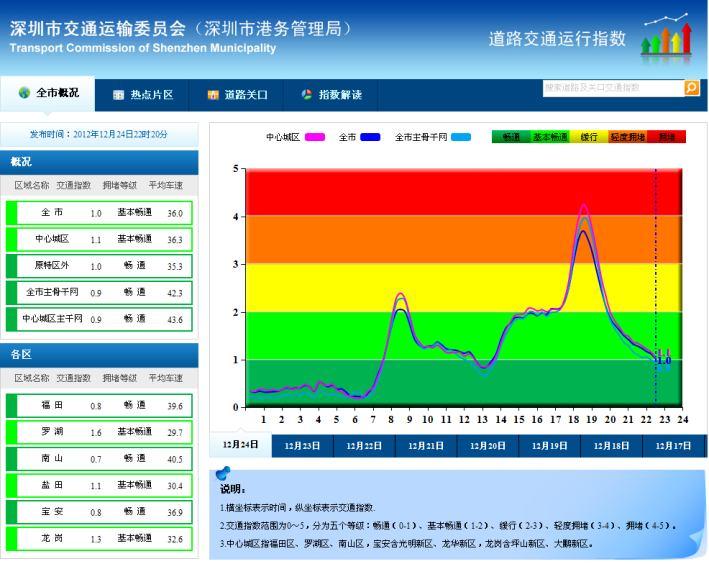Viewport: 709px width, 564px height.
Task: Click the red 拥堵 legend block
Action: point(666,137)
